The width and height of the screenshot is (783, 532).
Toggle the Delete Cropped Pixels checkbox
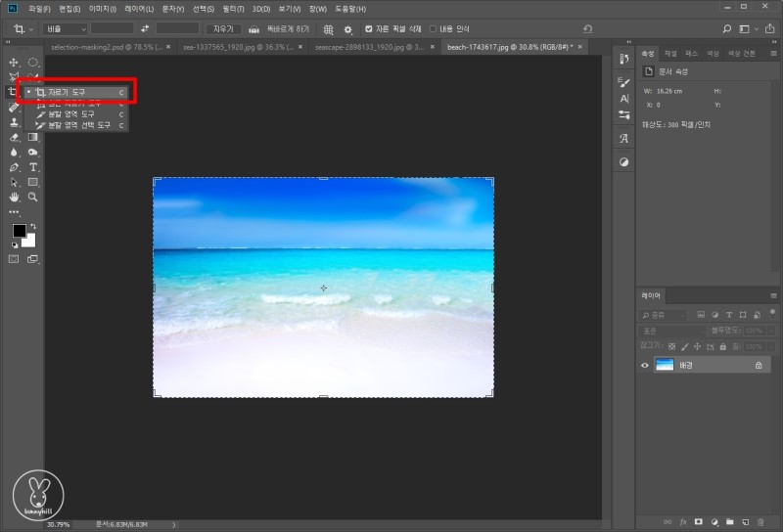point(368,29)
